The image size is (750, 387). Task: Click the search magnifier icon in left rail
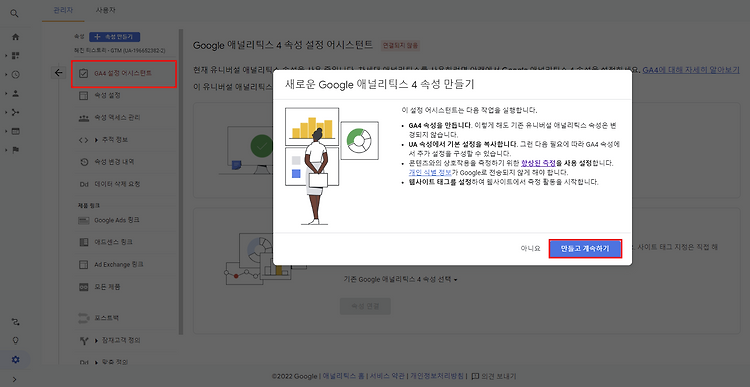click(15, 13)
